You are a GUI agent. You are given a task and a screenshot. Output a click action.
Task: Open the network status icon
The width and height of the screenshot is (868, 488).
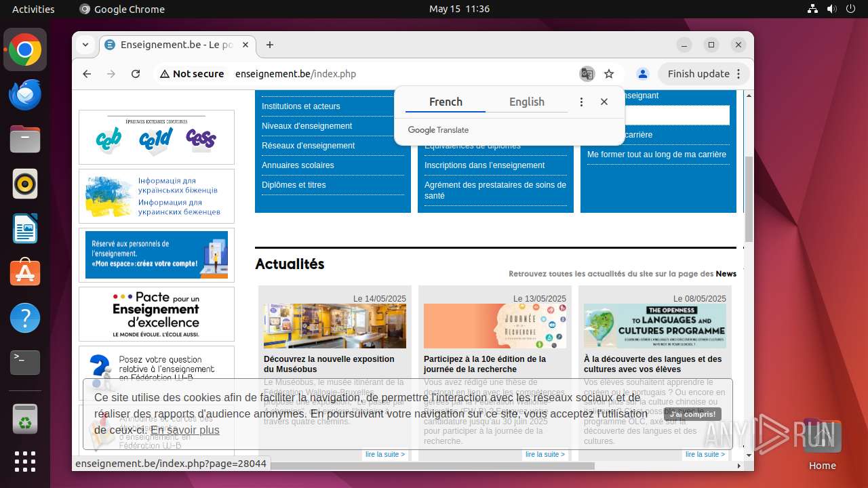click(x=813, y=9)
